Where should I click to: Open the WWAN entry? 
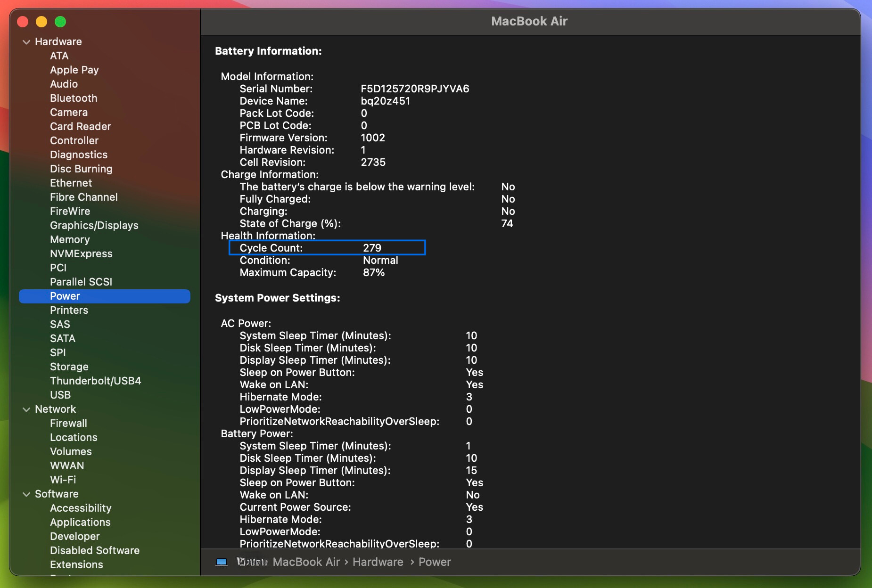[67, 465]
